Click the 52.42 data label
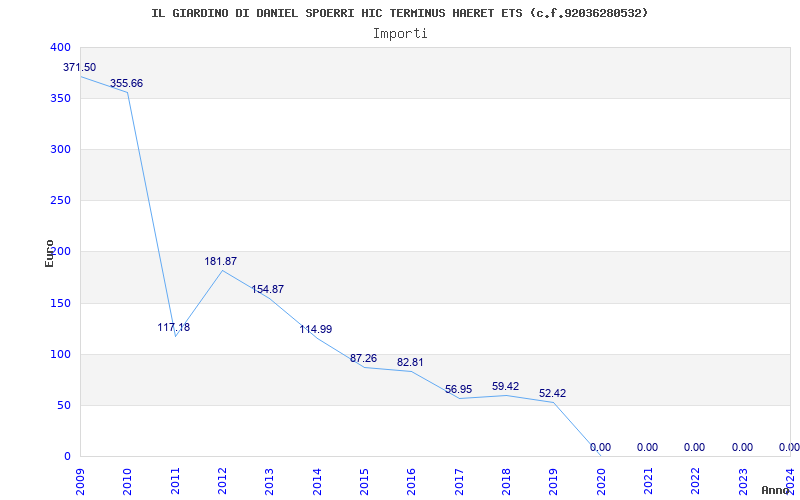800x500 pixels. [x=553, y=394]
